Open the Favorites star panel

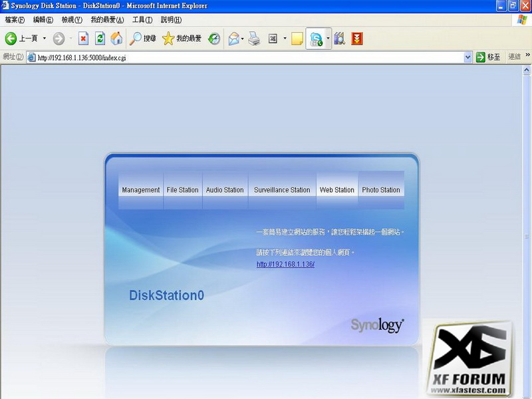[x=168, y=39]
